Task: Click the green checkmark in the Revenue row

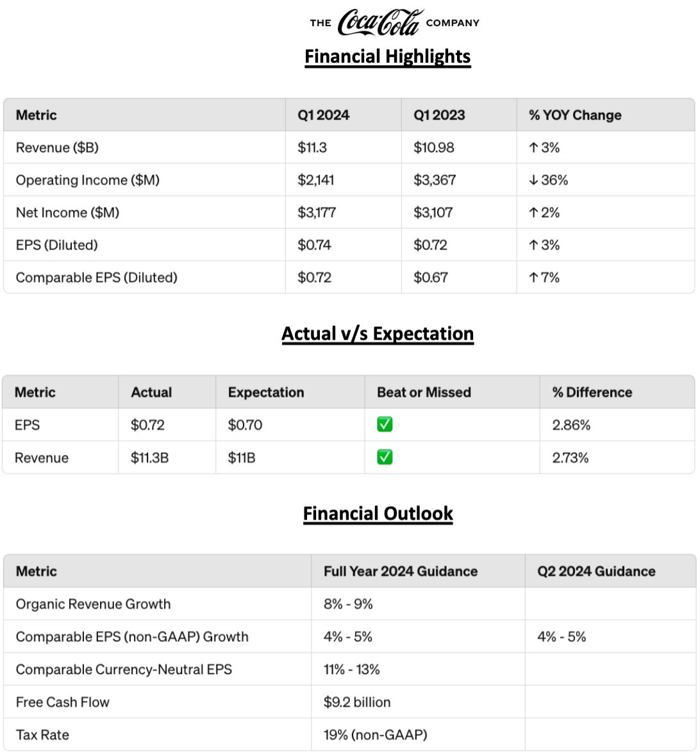Action: [x=385, y=457]
